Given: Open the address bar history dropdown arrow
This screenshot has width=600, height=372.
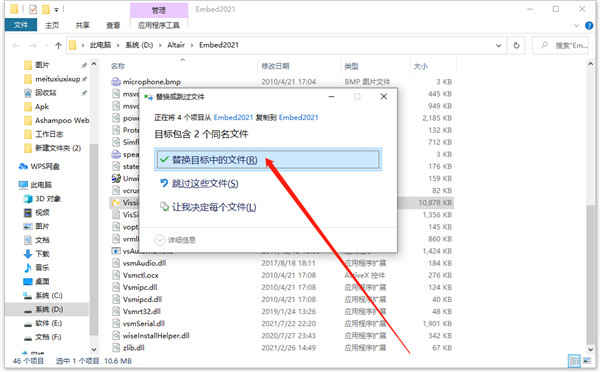Looking at the screenshot, I should click(x=499, y=45).
